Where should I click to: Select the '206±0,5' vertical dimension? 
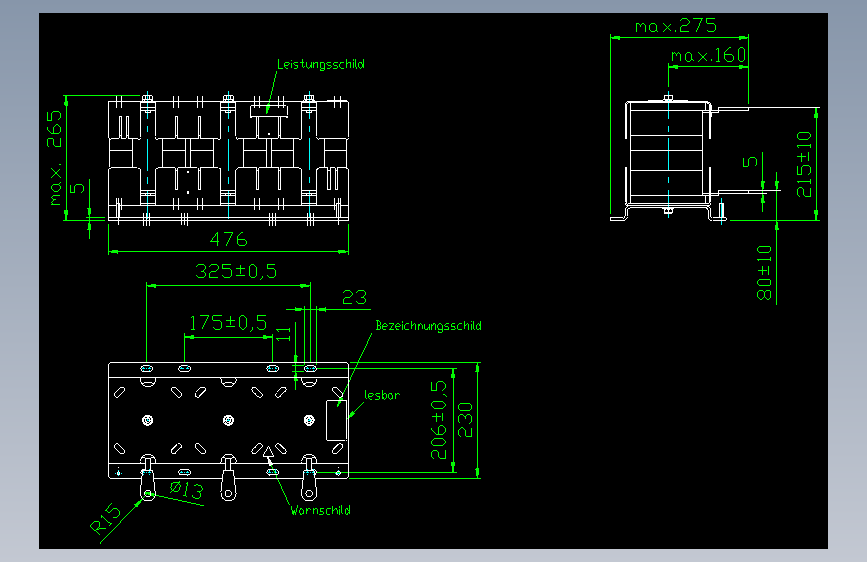(438, 420)
